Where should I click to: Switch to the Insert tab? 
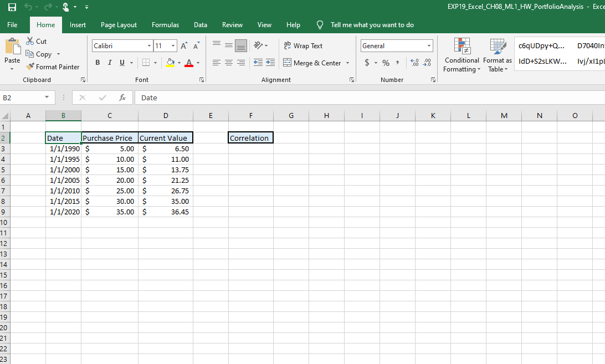pyautogui.click(x=78, y=25)
